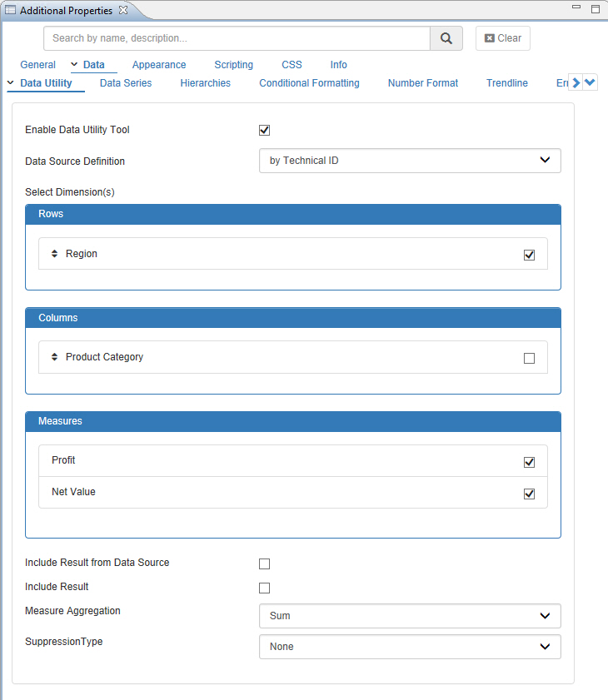Open the tab overflow chevron menu

(591, 82)
